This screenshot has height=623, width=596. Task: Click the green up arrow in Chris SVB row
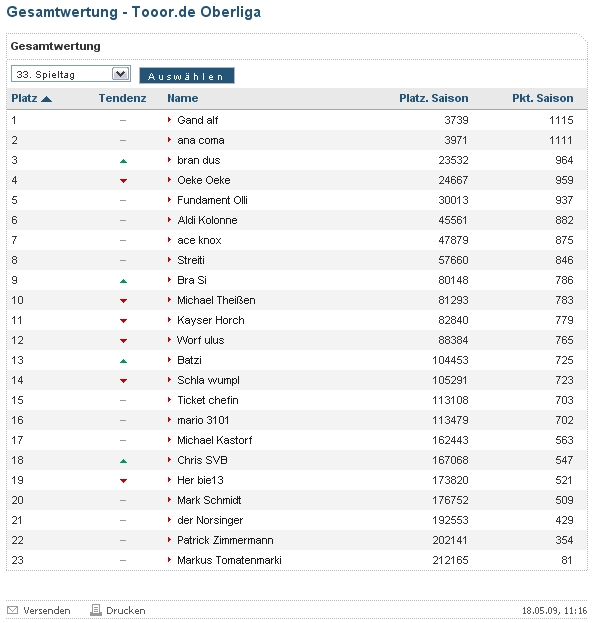click(x=123, y=461)
